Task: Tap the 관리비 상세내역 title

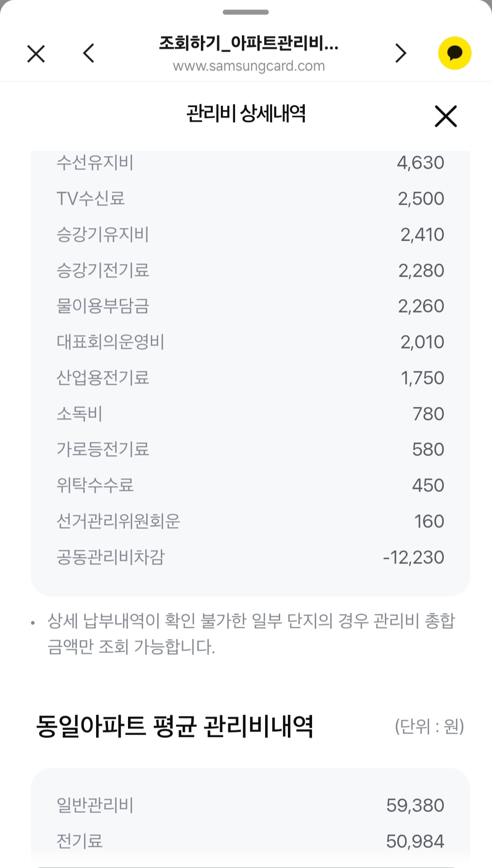Action: click(246, 114)
